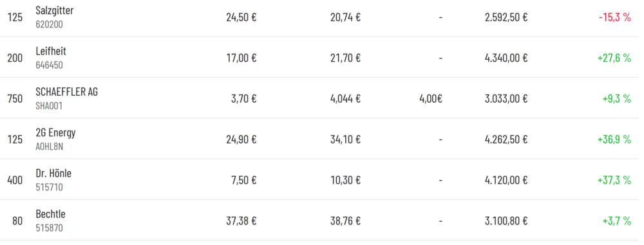Click the quantity 750 for SCHAEFFLER
The image size is (644, 245).
pos(15,99)
